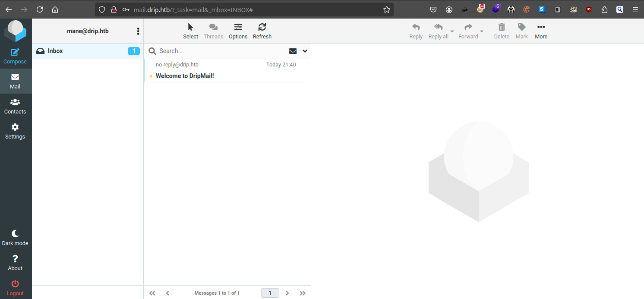Expand the Reply all dropdown arrow
Viewport: 644px width, 299px height.
452,31
